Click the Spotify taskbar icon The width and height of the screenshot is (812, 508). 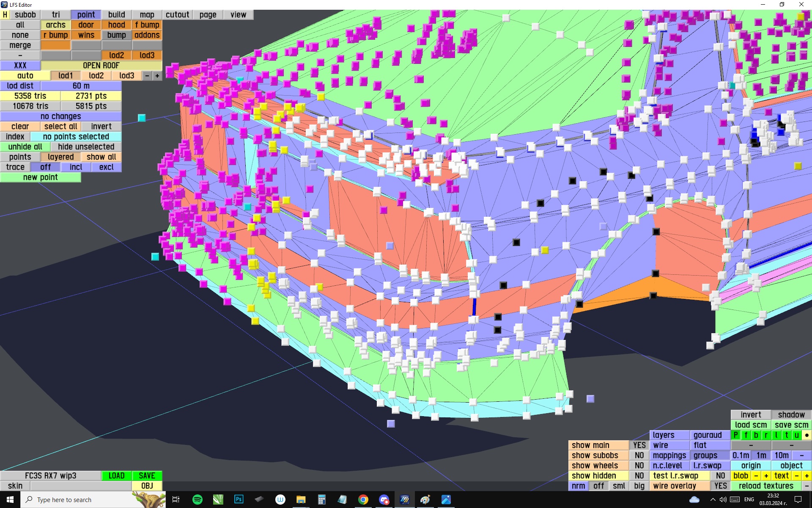[197, 500]
